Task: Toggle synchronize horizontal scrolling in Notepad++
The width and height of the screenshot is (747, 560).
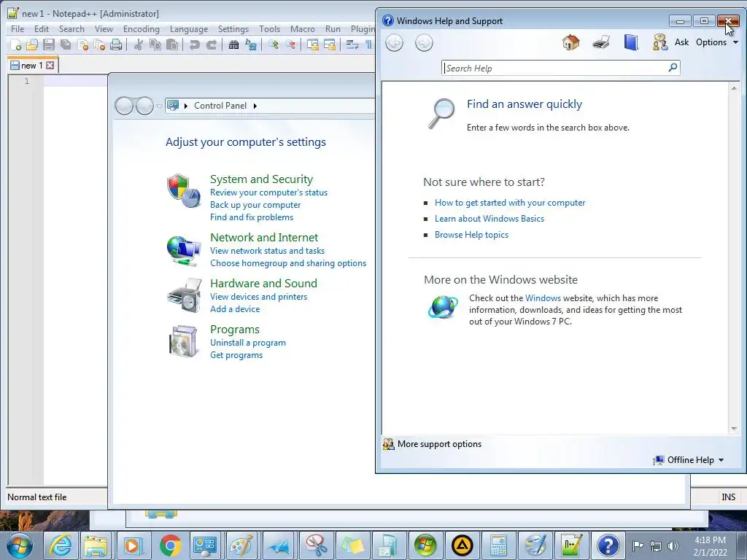Action: (x=330, y=44)
